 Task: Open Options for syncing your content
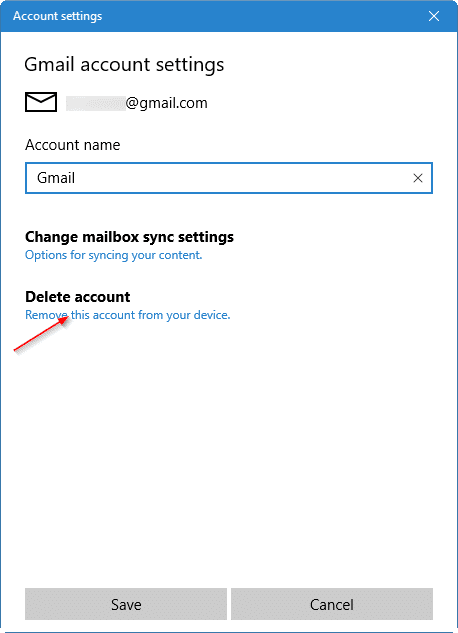[x=113, y=255]
